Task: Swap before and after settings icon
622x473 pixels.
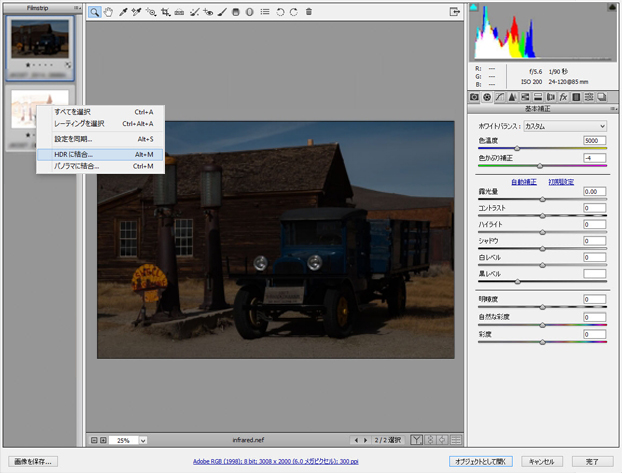Action: [x=430, y=440]
